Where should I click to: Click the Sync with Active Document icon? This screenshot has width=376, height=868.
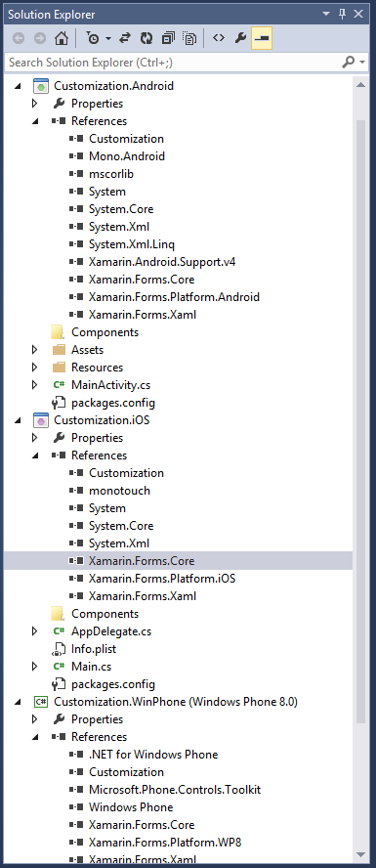pos(125,38)
